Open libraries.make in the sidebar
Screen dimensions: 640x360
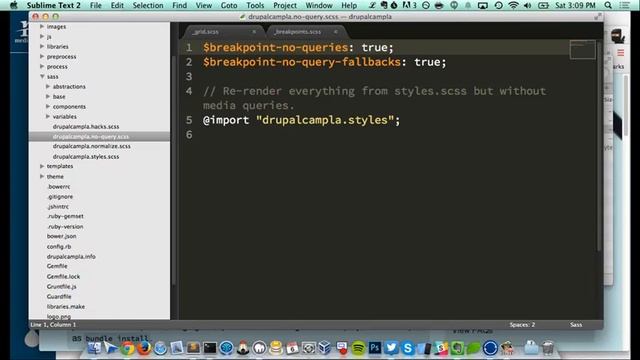(x=66, y=307)
